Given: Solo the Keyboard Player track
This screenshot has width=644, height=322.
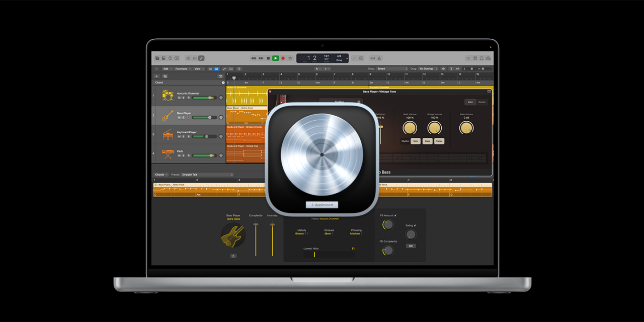Looking at the screenshot, I should click(184, 136).
